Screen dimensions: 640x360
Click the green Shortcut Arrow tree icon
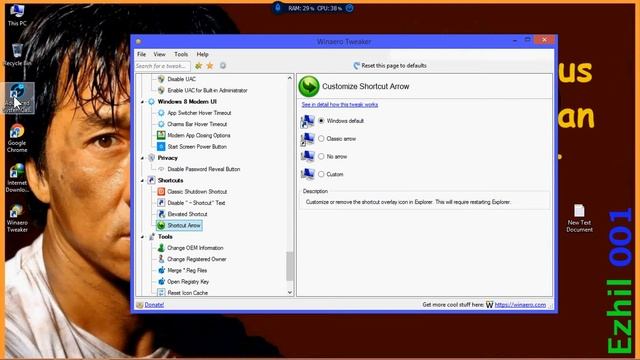[161, 225]
